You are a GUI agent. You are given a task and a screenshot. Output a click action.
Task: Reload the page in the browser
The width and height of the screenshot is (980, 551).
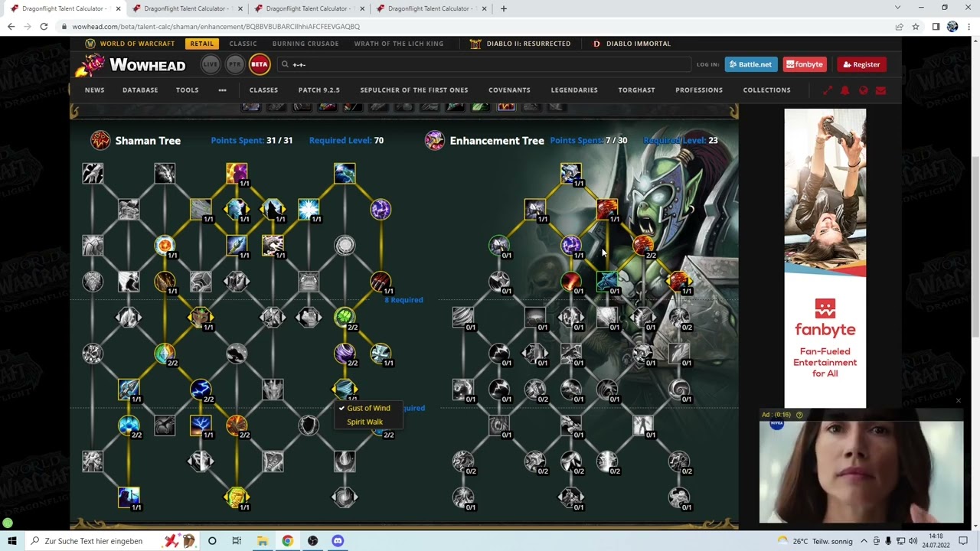(x=44, y=26)
